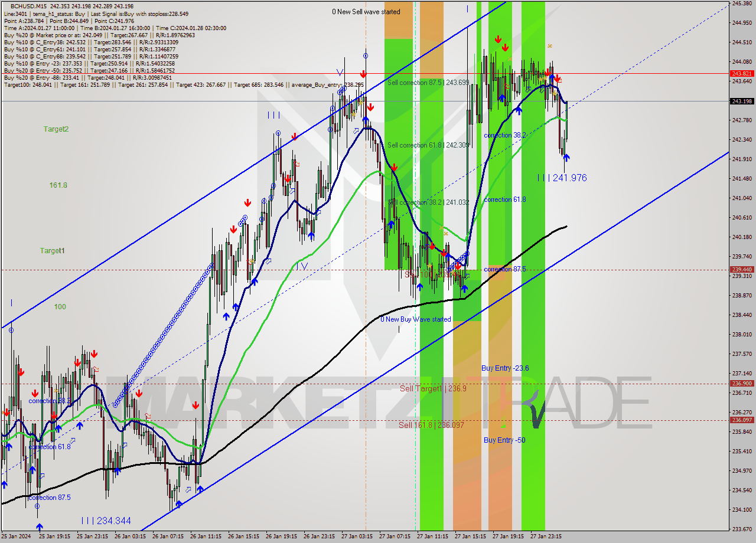The height and width of the screenshot is (543, 756).
Task: Click the '27 Jan 23:15' time axis label
Action: tap(546, 537)
